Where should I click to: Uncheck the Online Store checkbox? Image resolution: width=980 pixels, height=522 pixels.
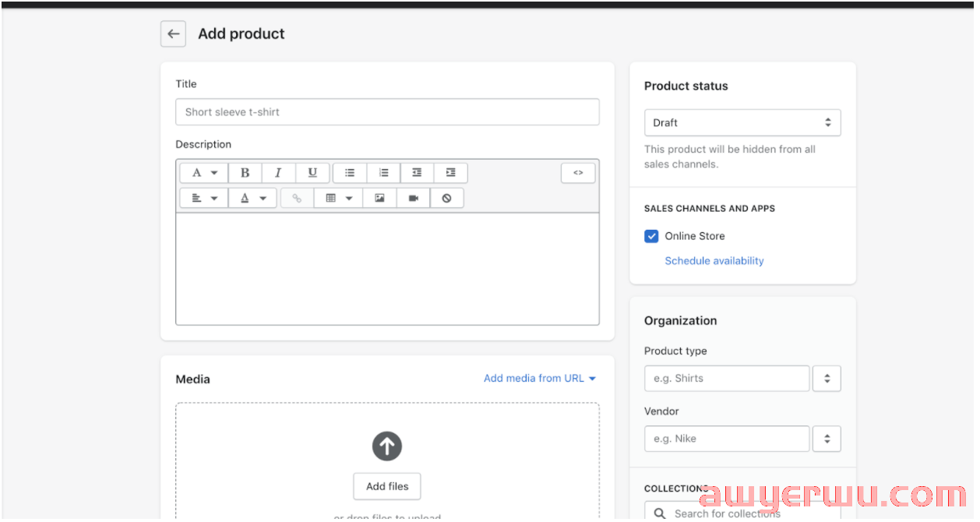pyautogui.click(x=651, y=236)
